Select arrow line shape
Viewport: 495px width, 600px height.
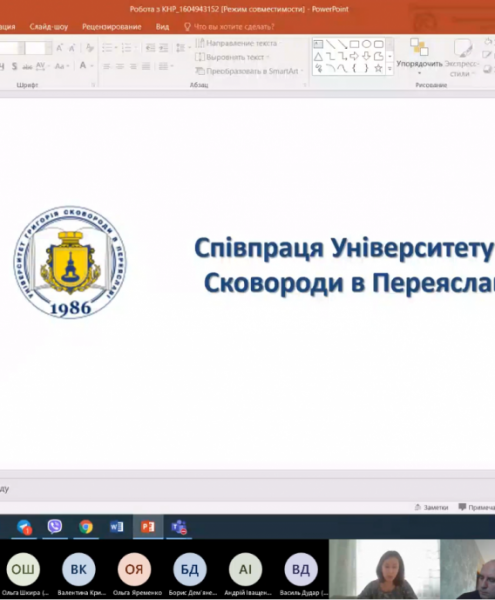343,44
